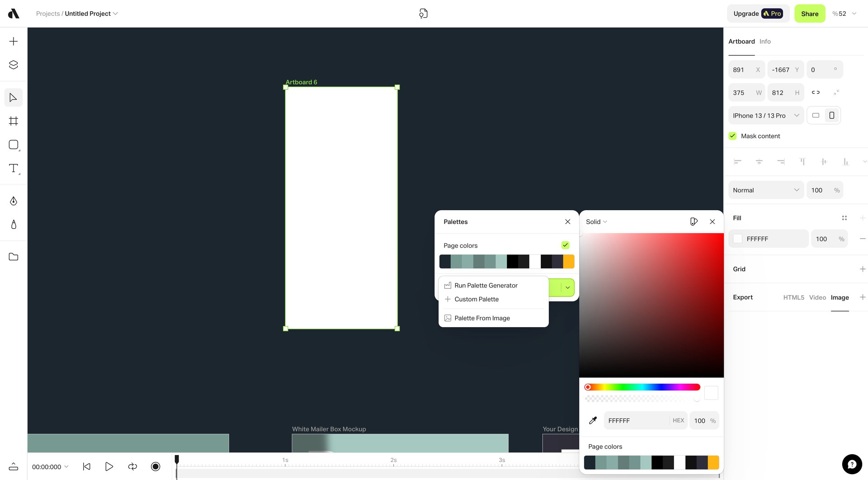868x480 pixels.
Task: Choose Palette From Image from the menu
Action: tap(482, 318)
